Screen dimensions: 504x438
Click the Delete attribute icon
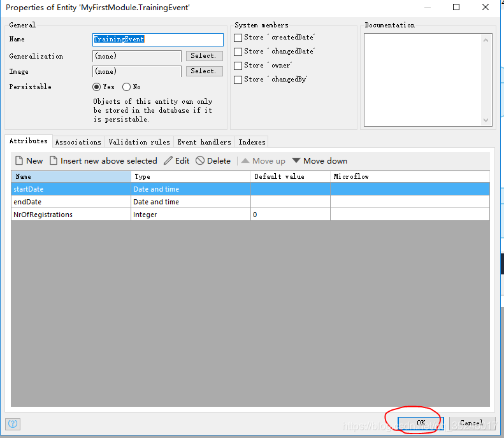click(200, 161)
